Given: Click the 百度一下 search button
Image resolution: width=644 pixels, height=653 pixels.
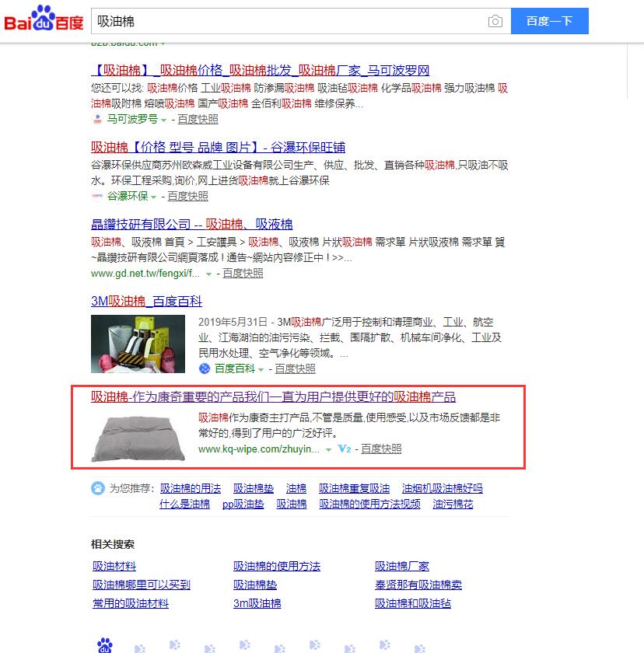Looking at the screenshot, I should tap(549, 21).
